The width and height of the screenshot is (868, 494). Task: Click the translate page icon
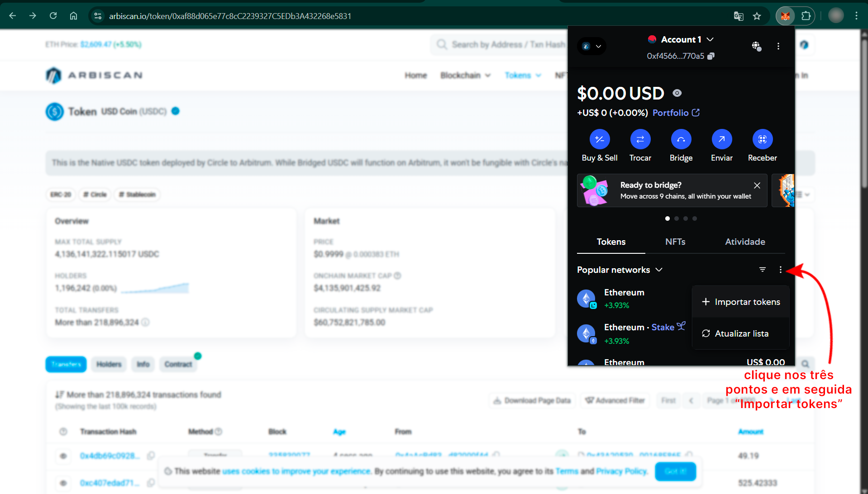(x=739, y=16)
